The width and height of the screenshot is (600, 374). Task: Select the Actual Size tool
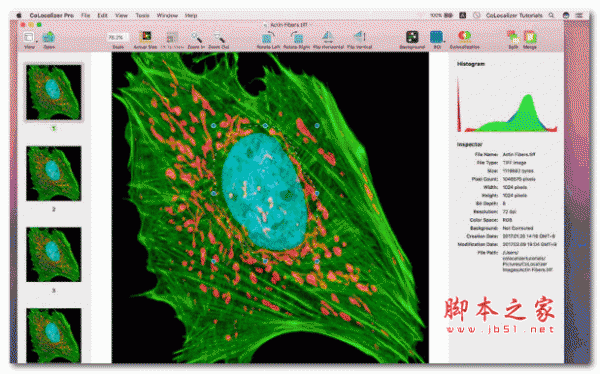point(145,37)
